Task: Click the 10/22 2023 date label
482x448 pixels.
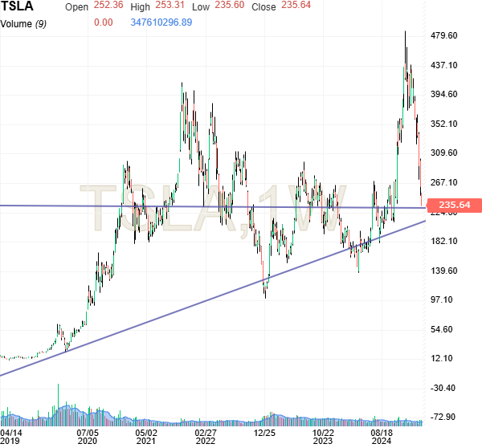Action: coord(322,436)
